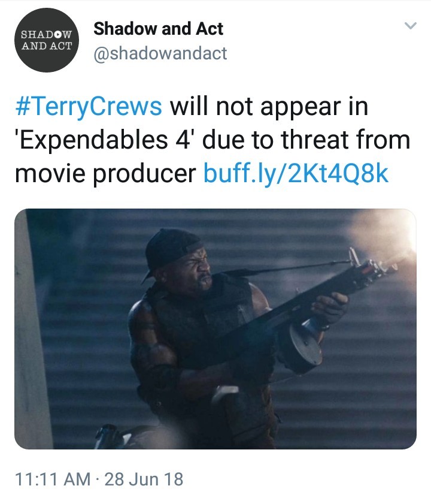This screenshot has height=504, width=431.
Task: Open the Shadow and Act profile avatar
Action: coord(47,40)
